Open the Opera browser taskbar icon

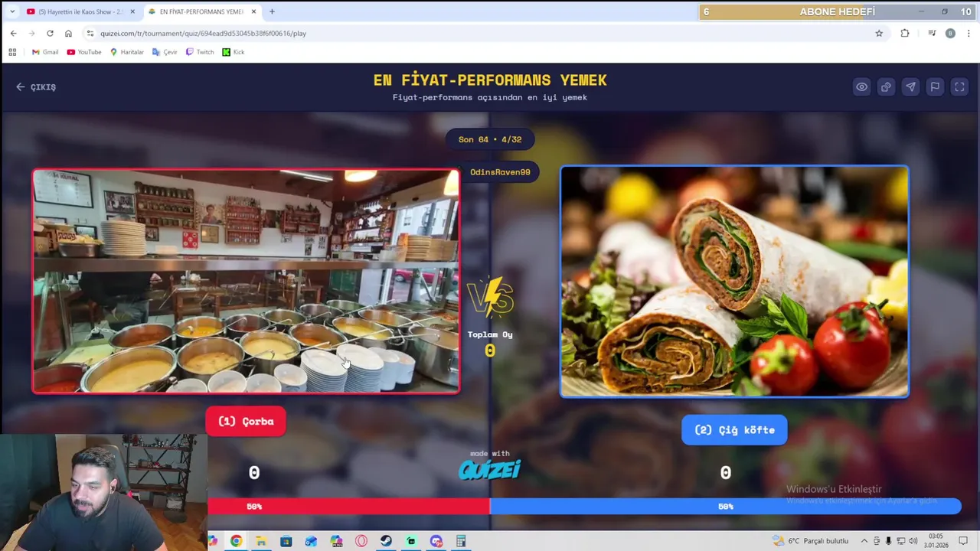[x=361, y=541]
